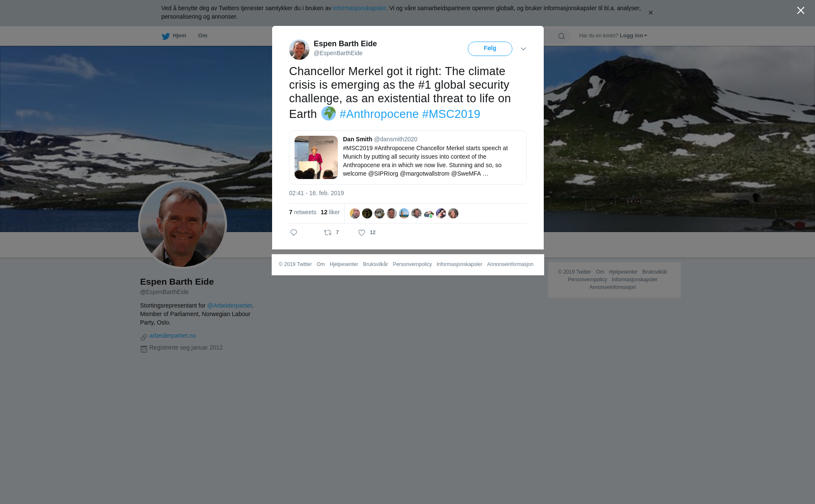Like the tweet with the heart icon
The width and height of the screenshot is (815, 504).
(362, 232)
